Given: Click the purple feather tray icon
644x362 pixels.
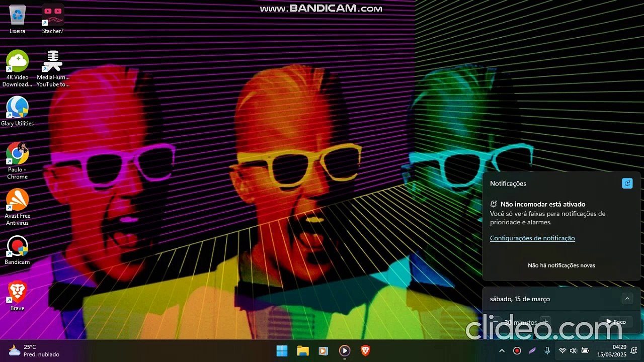Looking at the screenshot, I should [x=532, y=351].
